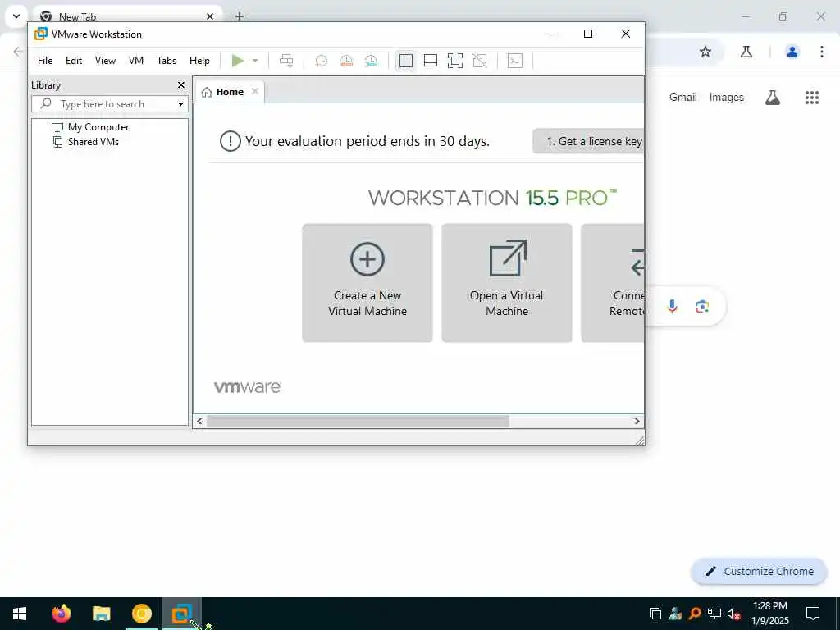Minimize the VMware Workstation window
Screen dimensions: 840x630
click(x=551, y=34)
